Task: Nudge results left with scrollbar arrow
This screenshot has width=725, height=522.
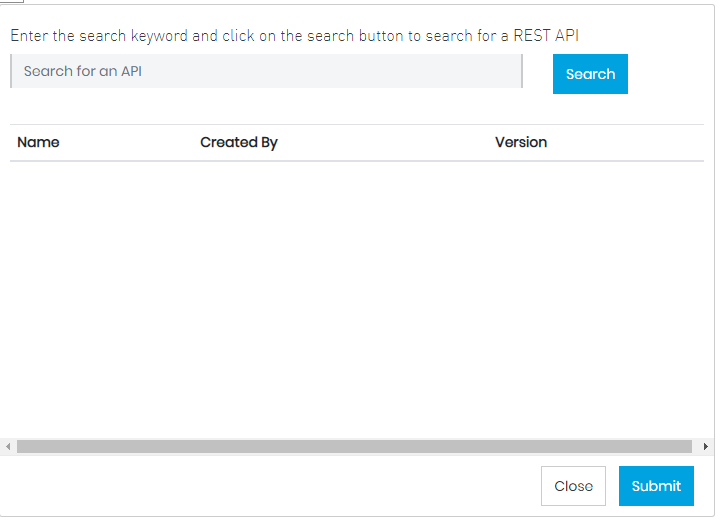Action: tap(8, 447)
